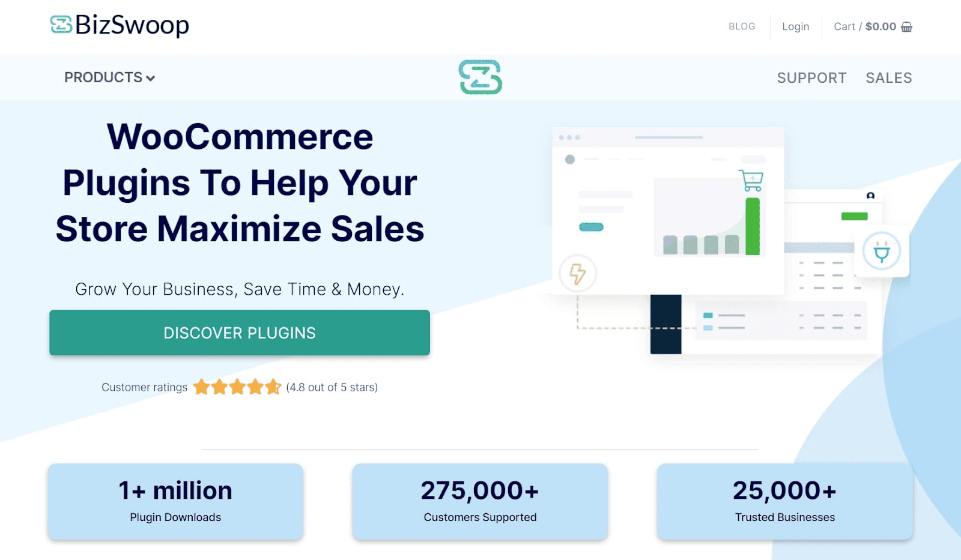Click the '275,000+' Customers Supported card
Screen dimensions: 961x560
pos(480,502)
